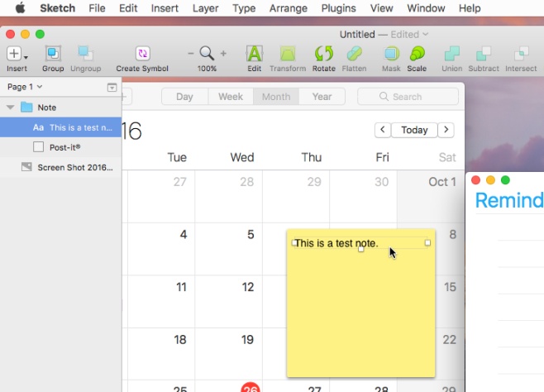Click the Rotate tool icon
The height and width of the screenshot is (392, 544).
click(x=324, y=54)
